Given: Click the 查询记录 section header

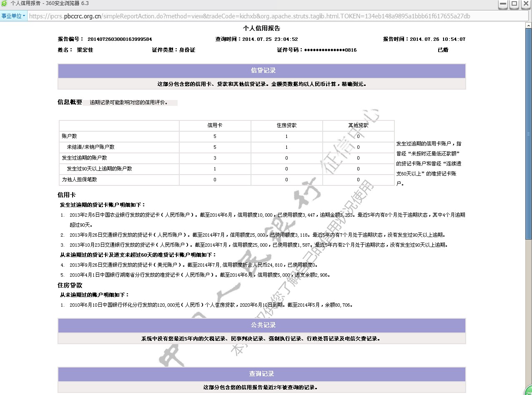Looking at the screenshot, I should [x=261, y=374].
